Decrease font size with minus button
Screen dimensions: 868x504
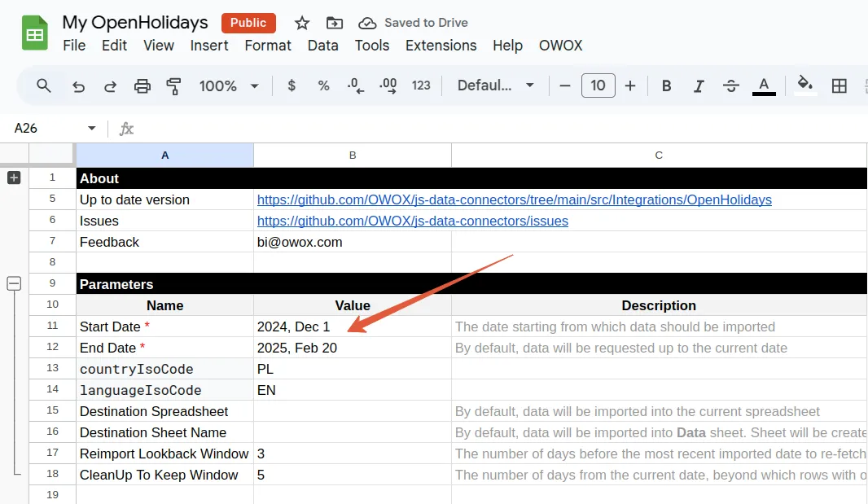pos(564,85)
